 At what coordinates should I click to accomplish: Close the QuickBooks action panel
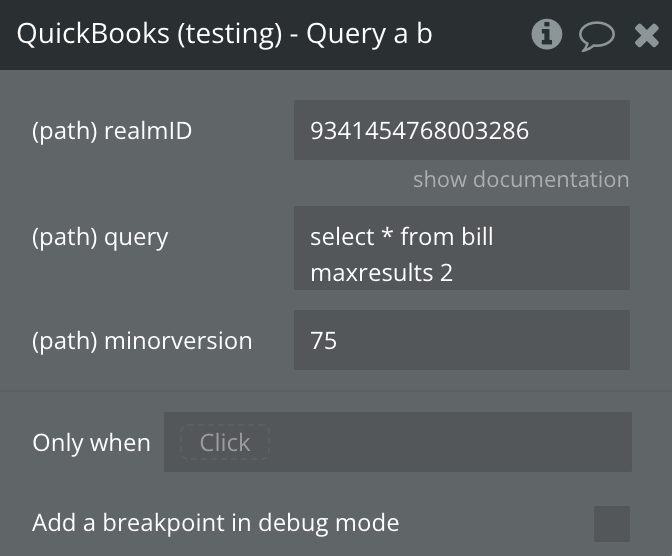click(646, 36)
